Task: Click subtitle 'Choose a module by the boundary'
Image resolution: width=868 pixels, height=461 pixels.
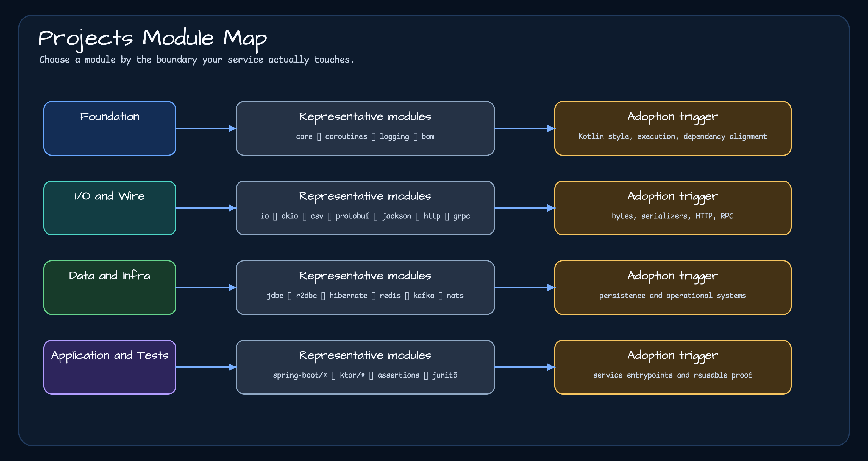Action: pyautogui.click(x=197, y=60)
